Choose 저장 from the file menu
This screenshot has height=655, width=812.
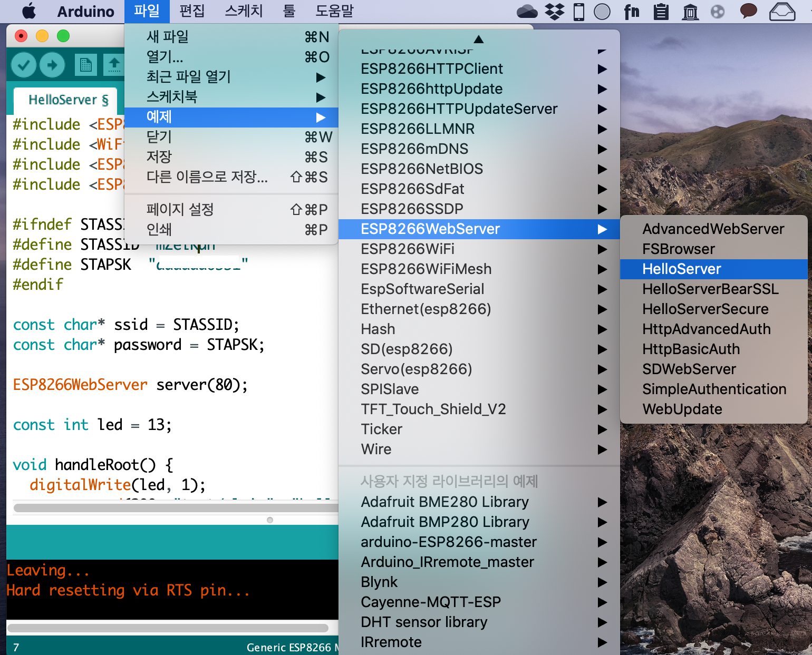click(x=231, y=157)
